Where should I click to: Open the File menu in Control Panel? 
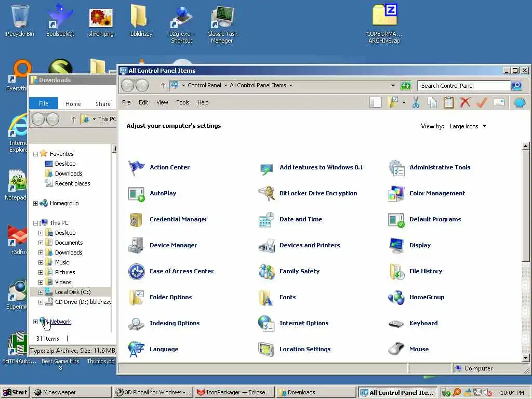click(126, 102)
